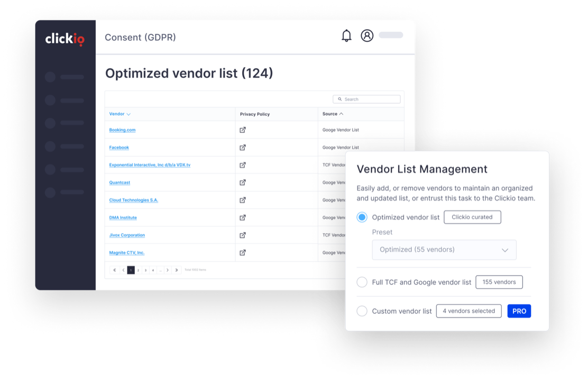This screenshot has width=588, height=381.
Task: Open the Magnite CTV, Inc. vendor link
Action: pyautogui.click(x=127, y=252)
